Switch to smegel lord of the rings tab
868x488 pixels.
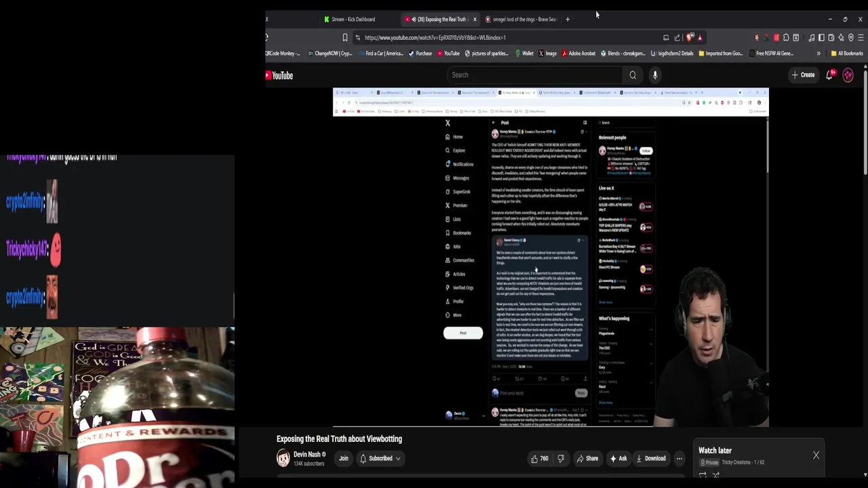(x=521, y=19)
